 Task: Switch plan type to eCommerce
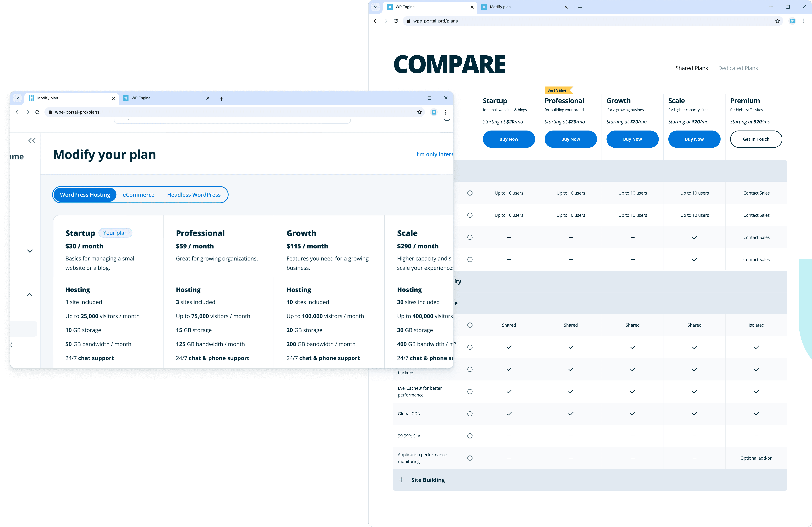[139, 195]
